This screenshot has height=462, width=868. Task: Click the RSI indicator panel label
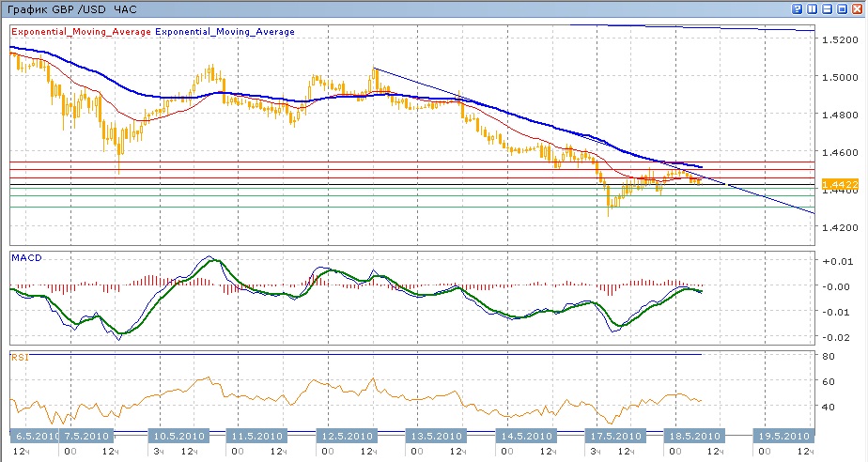click(x=20, y=357)
